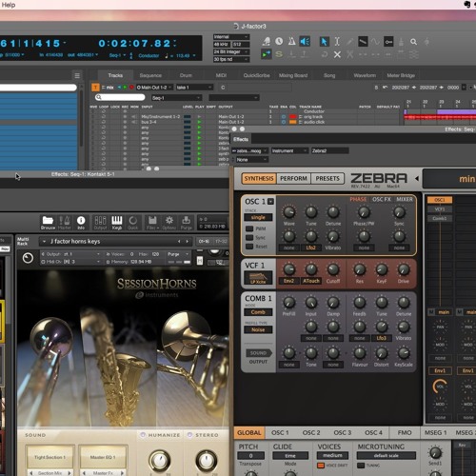Click the track search input field
Screen dimensions: 476x476
click(120, 97)
